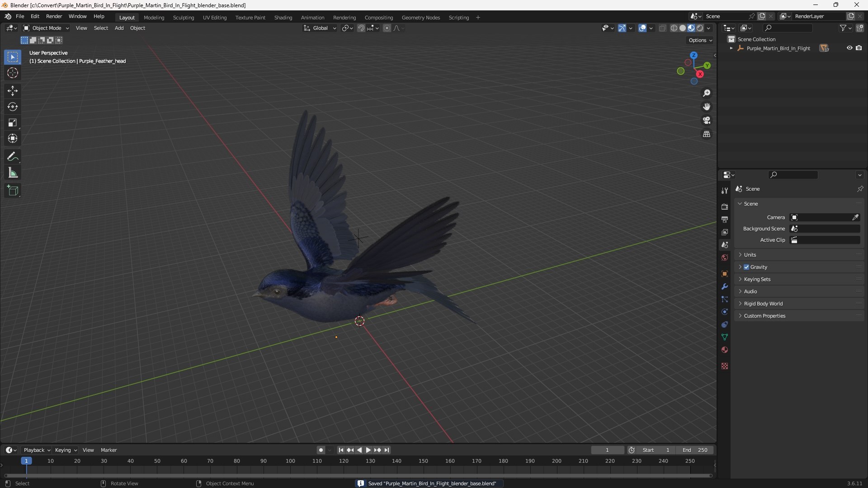
Task: Activate the Move tool
Action: [13, 91]
